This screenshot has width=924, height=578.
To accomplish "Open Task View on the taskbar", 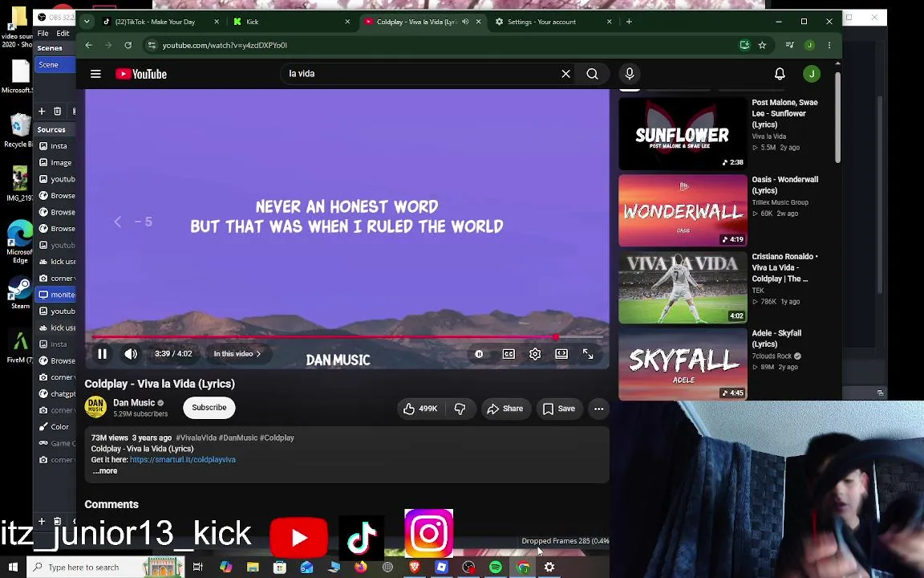I will (198, 567).
